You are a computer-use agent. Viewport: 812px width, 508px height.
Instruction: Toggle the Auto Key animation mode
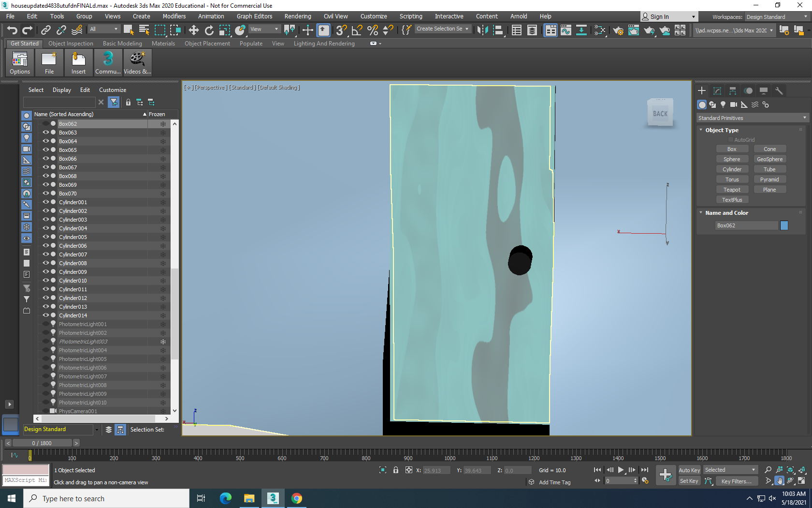pos(689,470)
